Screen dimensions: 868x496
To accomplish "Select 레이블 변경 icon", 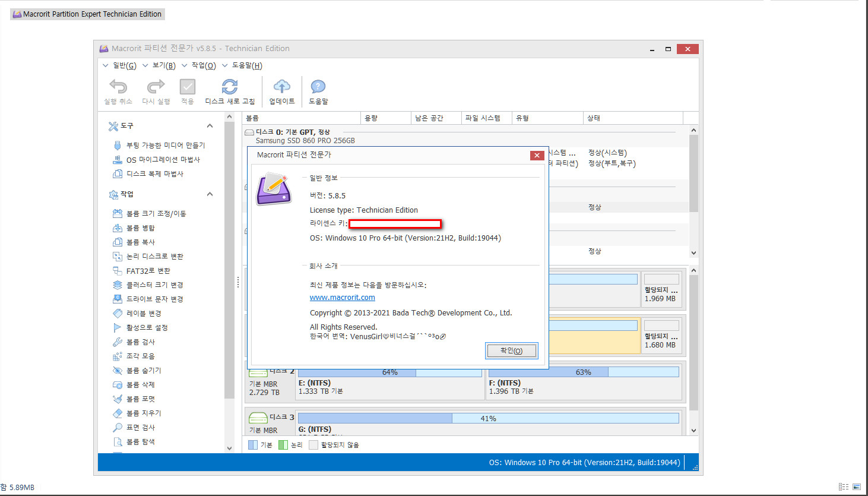I will (118, 313).
